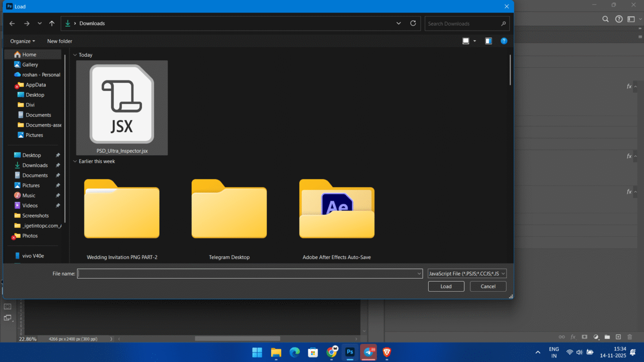Open the file type filter dropdown

[x=466, y=274]
